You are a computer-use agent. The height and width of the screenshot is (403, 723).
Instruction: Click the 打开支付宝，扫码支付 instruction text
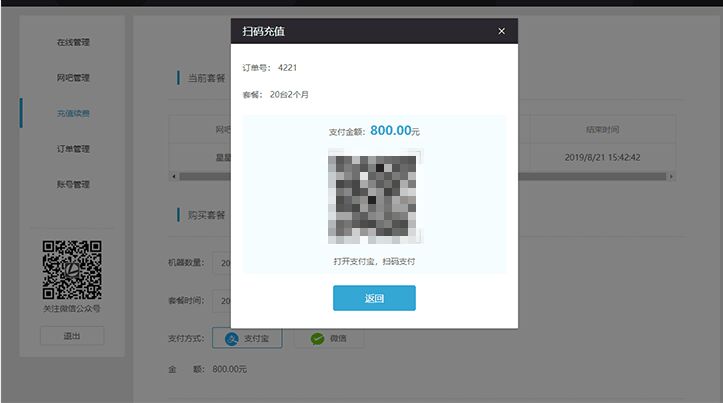click(374, 261)
